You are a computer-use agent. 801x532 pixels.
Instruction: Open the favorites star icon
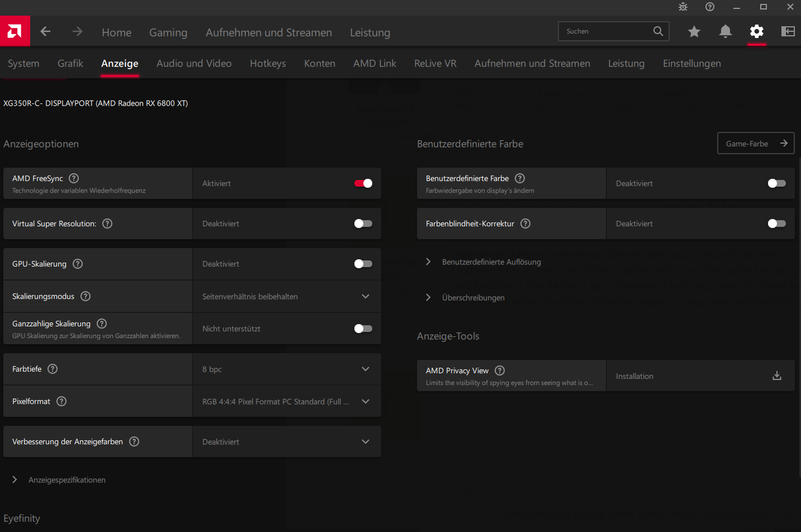click(694, 32)
